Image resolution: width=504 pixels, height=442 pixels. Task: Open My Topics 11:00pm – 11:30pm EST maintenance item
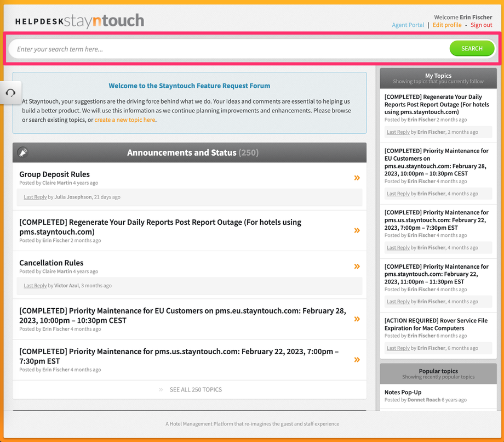point(436,274)
